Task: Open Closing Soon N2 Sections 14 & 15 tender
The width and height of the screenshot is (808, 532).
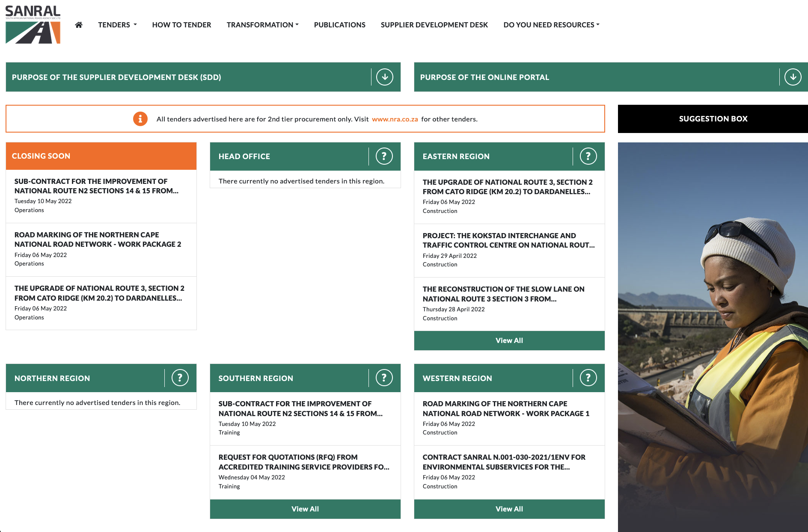Action: point(96,186)
